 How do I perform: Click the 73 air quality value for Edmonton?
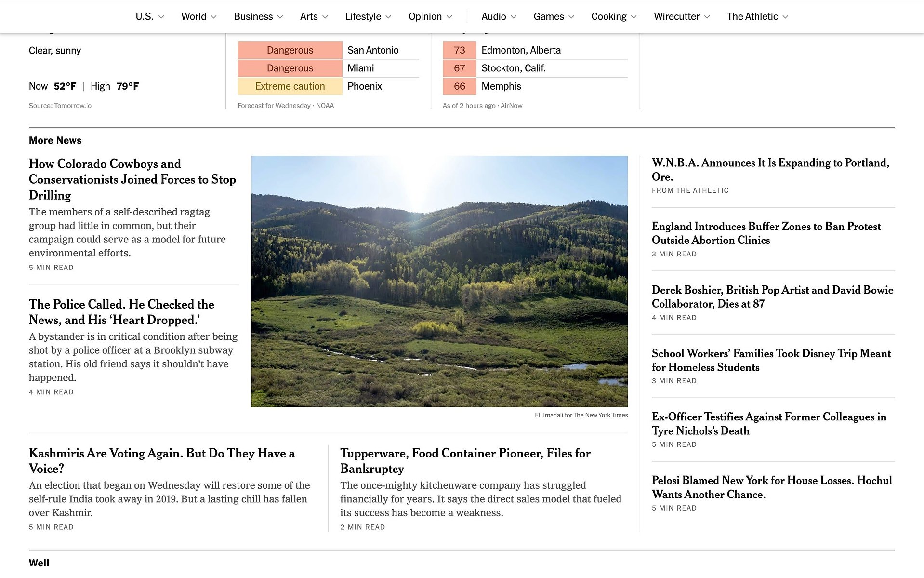[460, 50]
